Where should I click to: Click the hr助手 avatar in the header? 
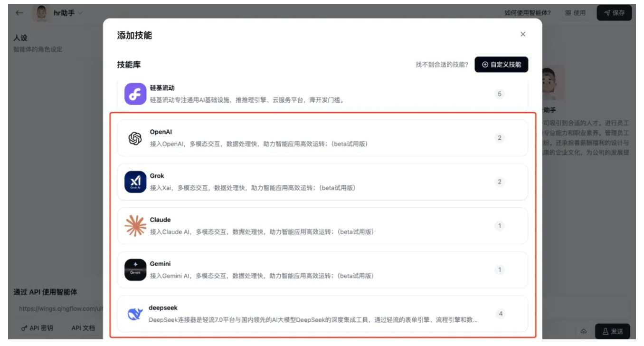point(41,13)
